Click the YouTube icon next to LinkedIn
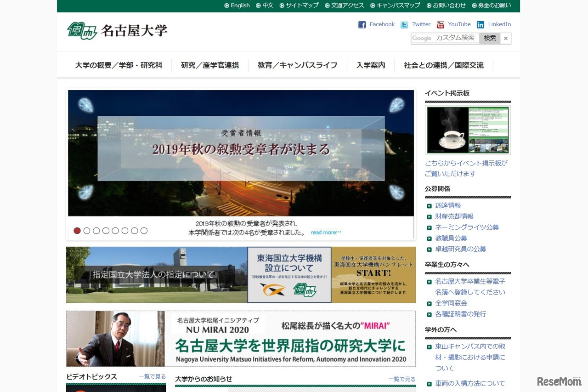The image size is (588, 392). pyautogui.click(x=440, y=24)
